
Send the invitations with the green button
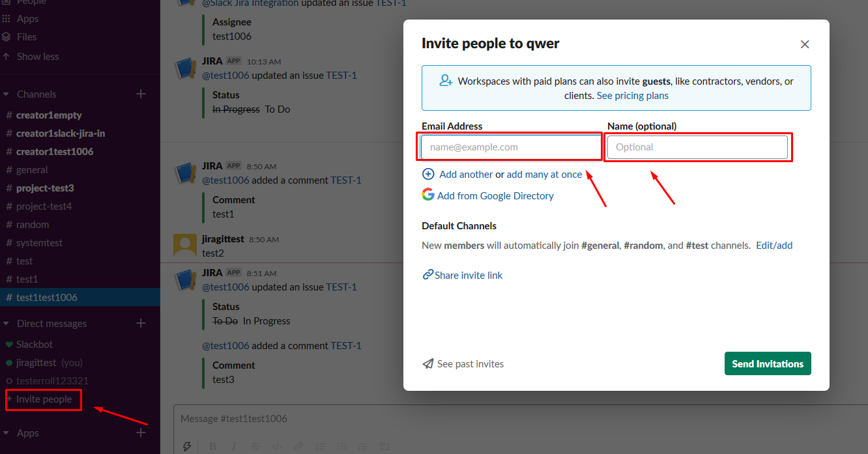[768, 364]
